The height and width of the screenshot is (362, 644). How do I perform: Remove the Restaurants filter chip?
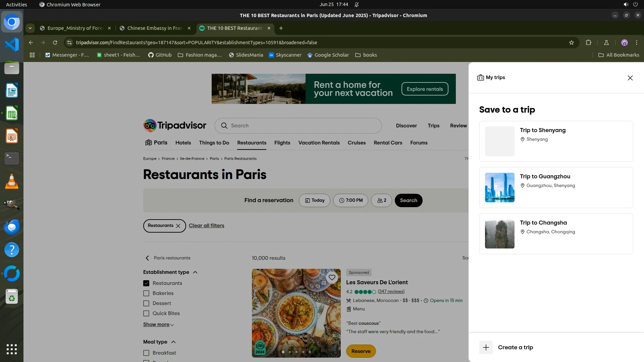pos(178,226)
